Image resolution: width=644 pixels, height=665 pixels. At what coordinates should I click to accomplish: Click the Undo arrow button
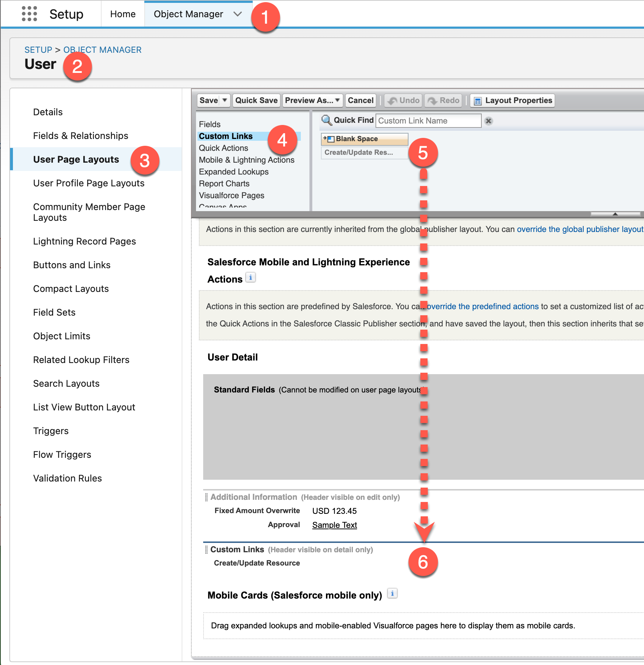404,101
